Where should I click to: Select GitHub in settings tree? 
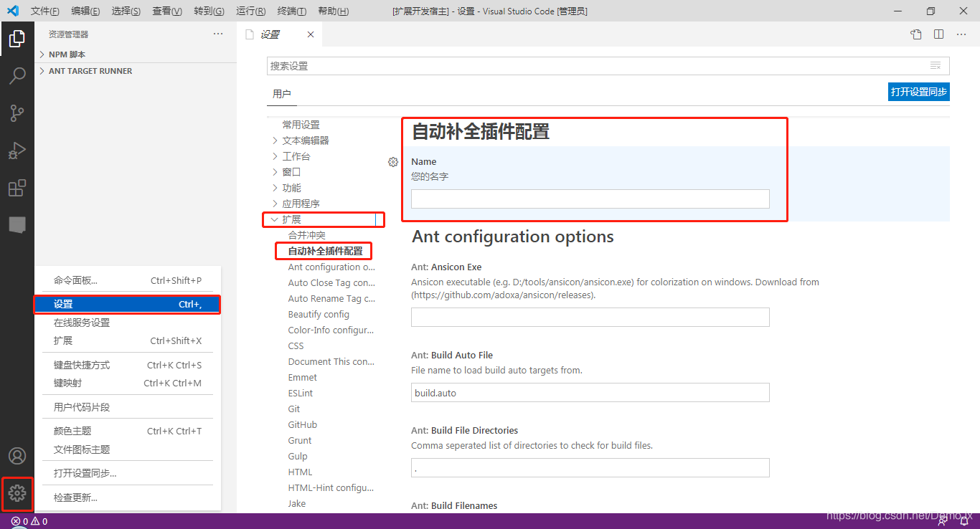(303, 424)
